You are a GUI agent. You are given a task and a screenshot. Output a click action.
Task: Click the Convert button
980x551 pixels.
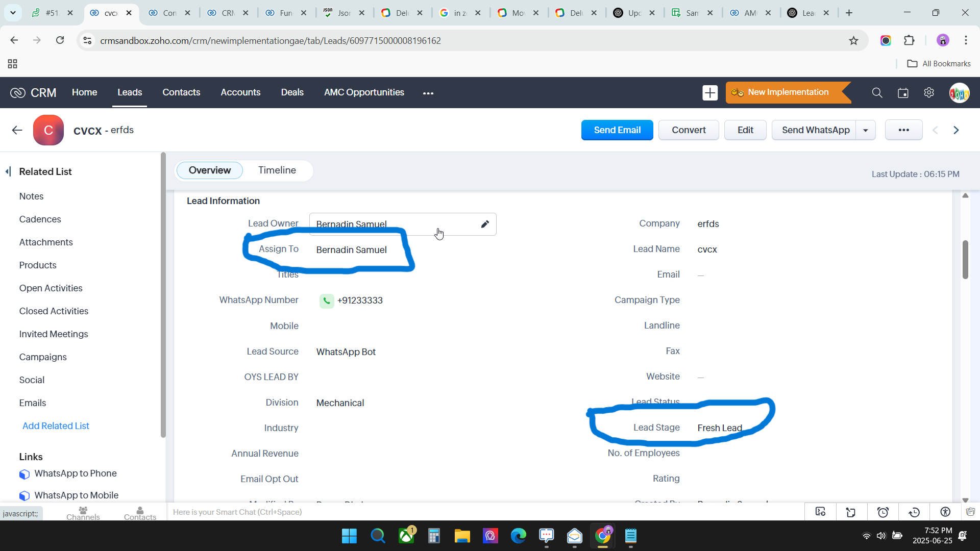688,130
